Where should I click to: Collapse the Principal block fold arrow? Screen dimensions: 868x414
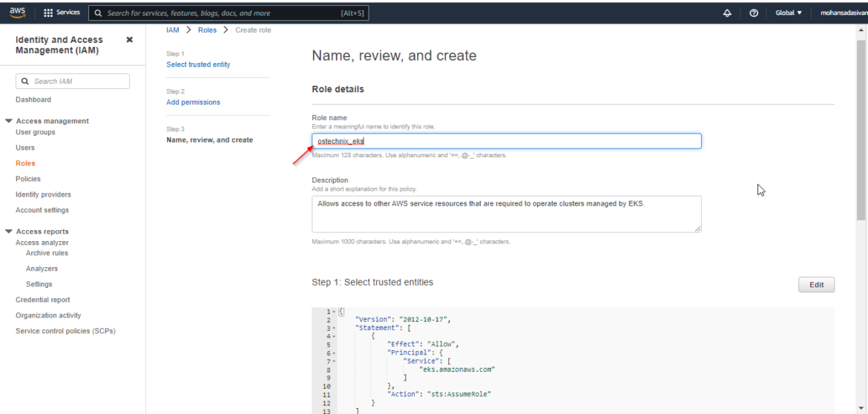(x=333, y=353)
